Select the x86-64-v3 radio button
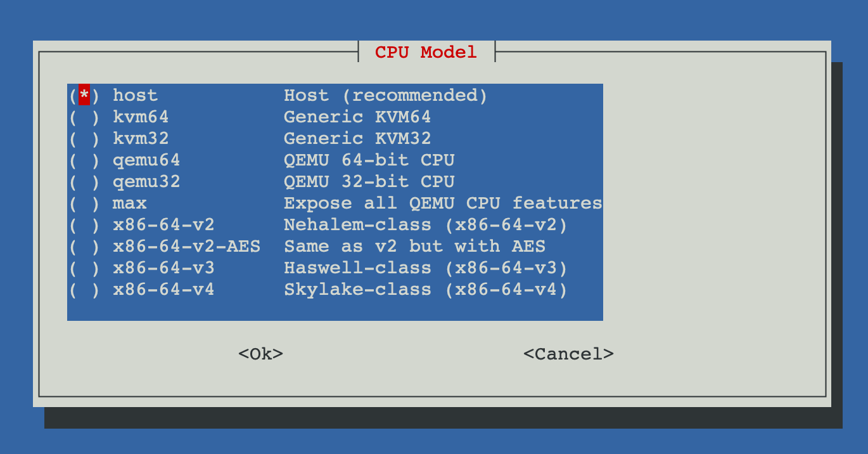The height and width of the screenshot is (454, 868). pos(84,268)
